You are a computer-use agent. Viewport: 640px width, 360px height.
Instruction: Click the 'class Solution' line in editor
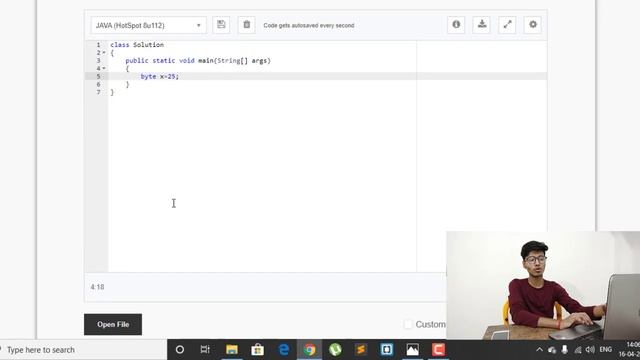tap(137, 45)
